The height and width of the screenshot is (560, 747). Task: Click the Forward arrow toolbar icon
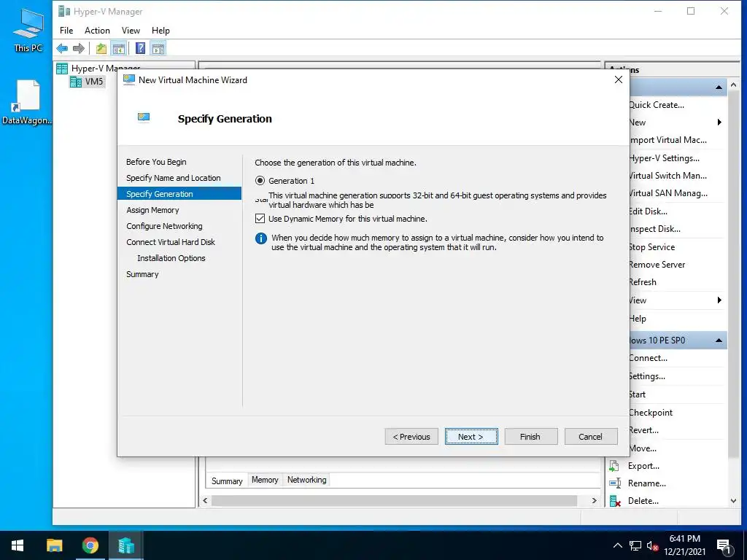pos(79,48)
